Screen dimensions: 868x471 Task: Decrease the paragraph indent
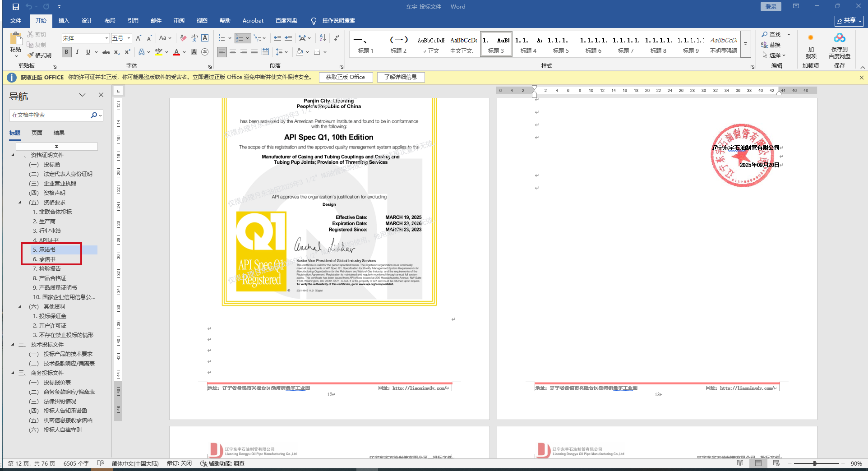click(x=277, y=38)
